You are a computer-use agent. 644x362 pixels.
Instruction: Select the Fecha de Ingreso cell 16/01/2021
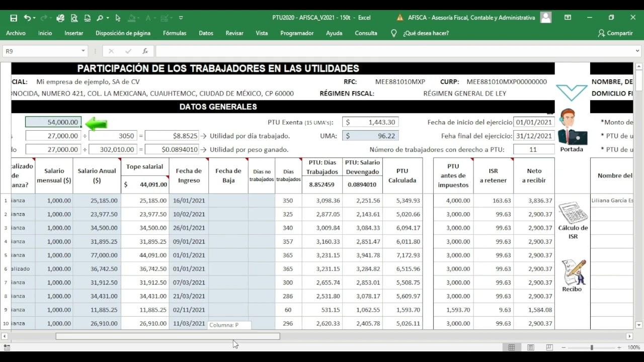189,201
